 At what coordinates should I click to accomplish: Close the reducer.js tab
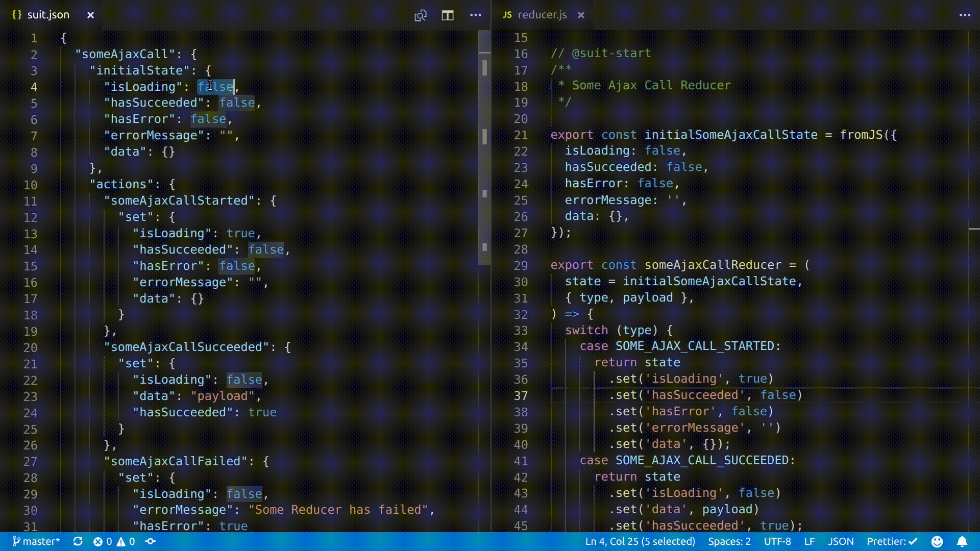(581, 15)
